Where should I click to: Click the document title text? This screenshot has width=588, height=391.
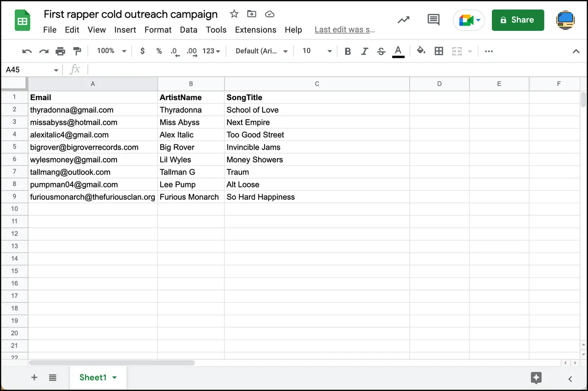point(131,14)
